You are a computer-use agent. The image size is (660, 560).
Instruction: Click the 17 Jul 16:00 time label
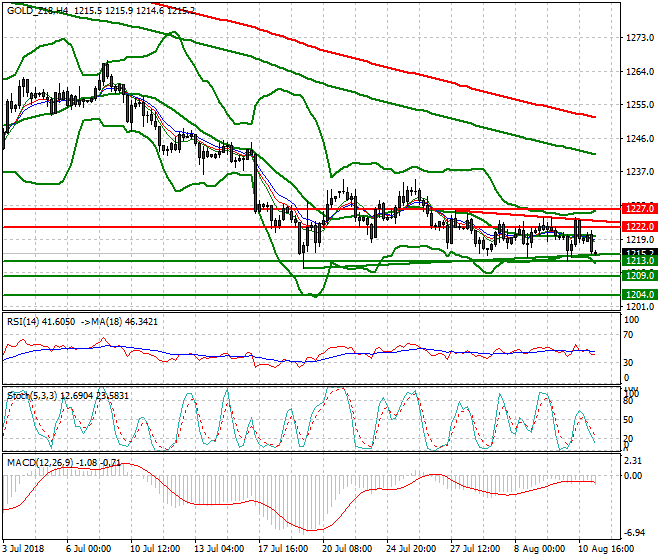[x=283, y=549]
